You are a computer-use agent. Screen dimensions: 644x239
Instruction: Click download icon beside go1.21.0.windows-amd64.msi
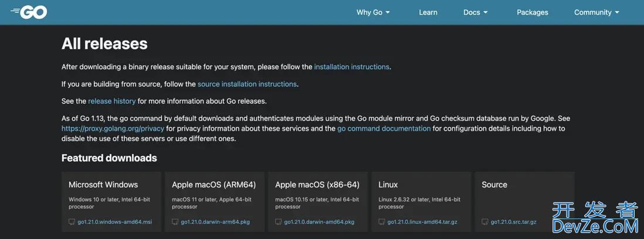(x=72, y=222)
